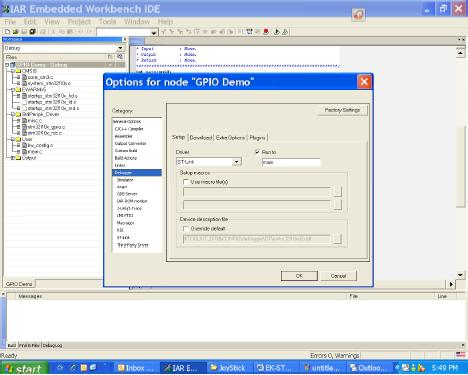
Task: Click the red Stop Build toolbar icon
Action: coord(266,32)
